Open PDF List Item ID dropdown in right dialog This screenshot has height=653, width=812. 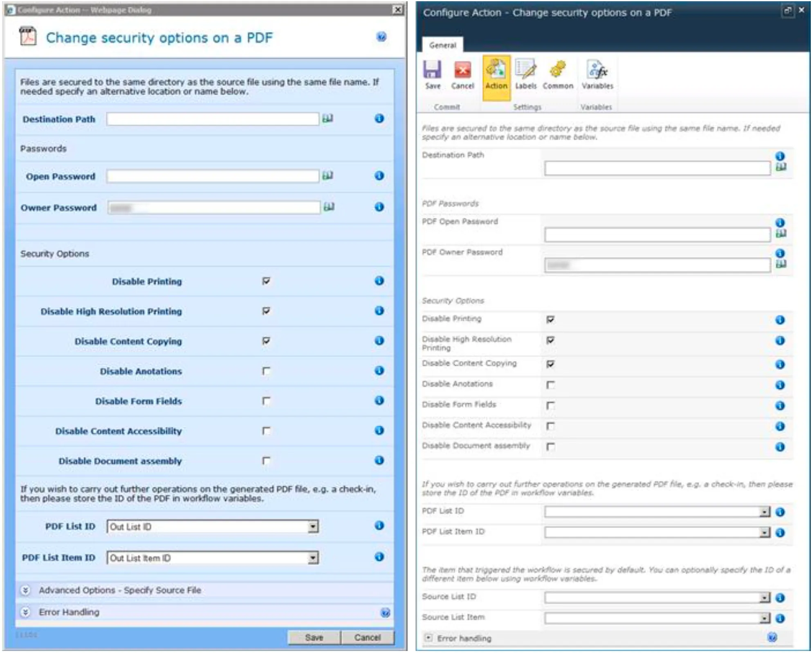(657, 532)
